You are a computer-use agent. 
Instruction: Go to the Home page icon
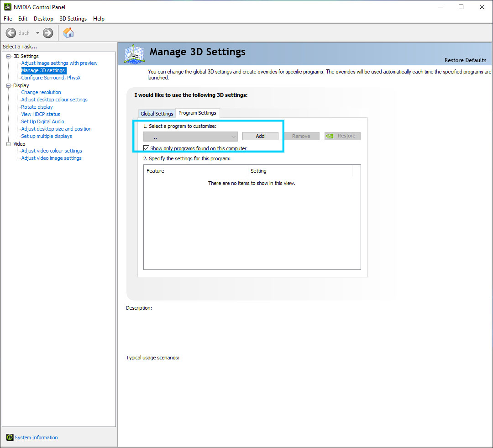(68, 32)
